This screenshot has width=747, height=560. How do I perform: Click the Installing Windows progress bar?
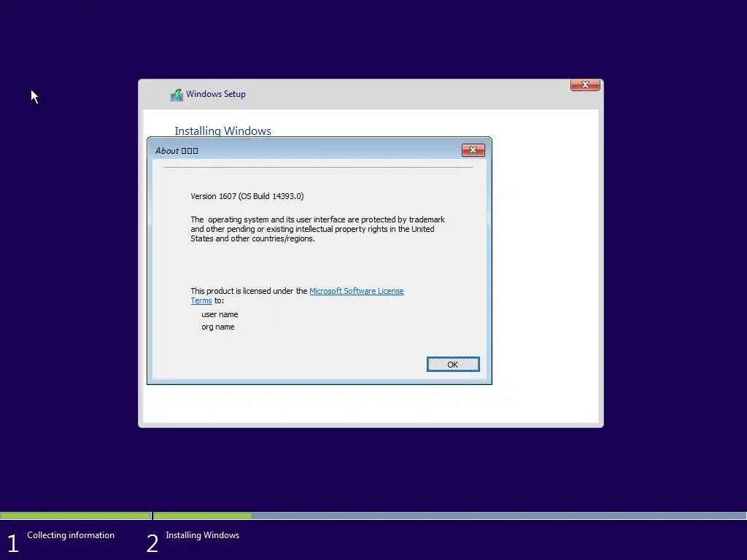pos(449,516)
